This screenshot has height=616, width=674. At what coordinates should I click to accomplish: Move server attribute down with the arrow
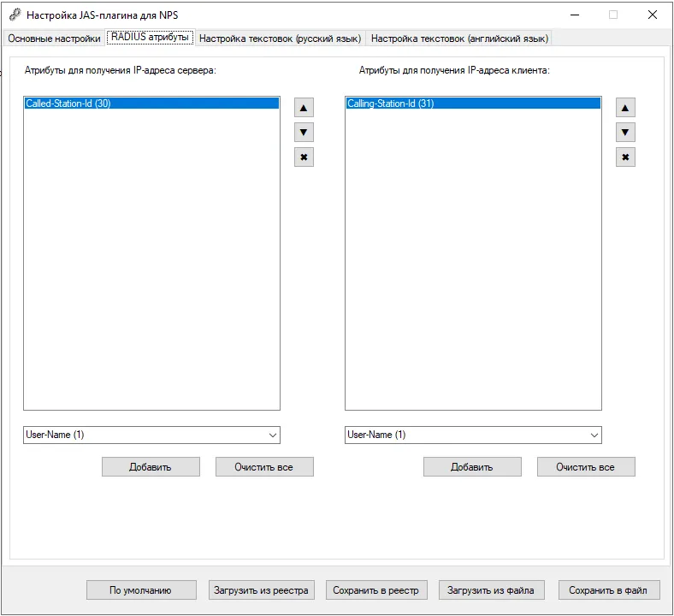[x=304, y=133]
